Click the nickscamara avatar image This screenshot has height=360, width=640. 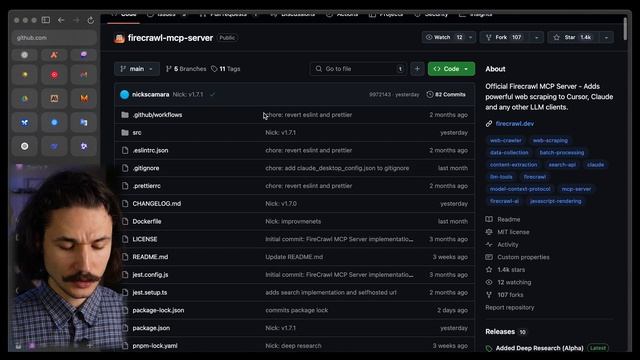(124, 95)
